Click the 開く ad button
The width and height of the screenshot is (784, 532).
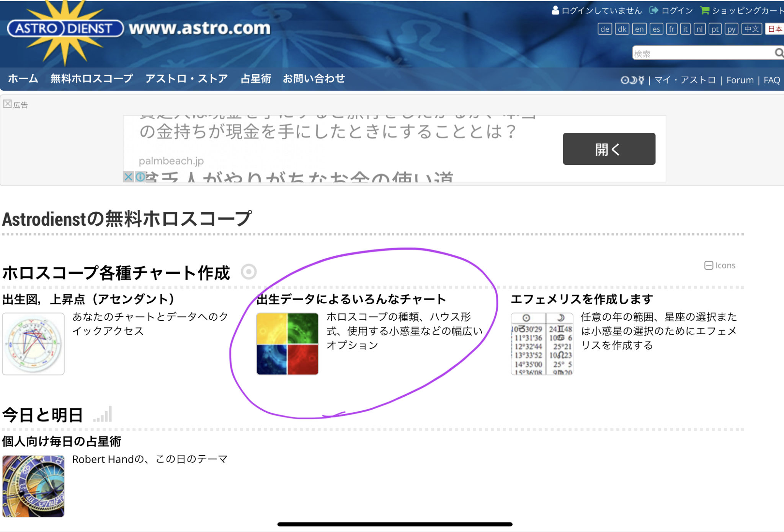coord(609,149)
